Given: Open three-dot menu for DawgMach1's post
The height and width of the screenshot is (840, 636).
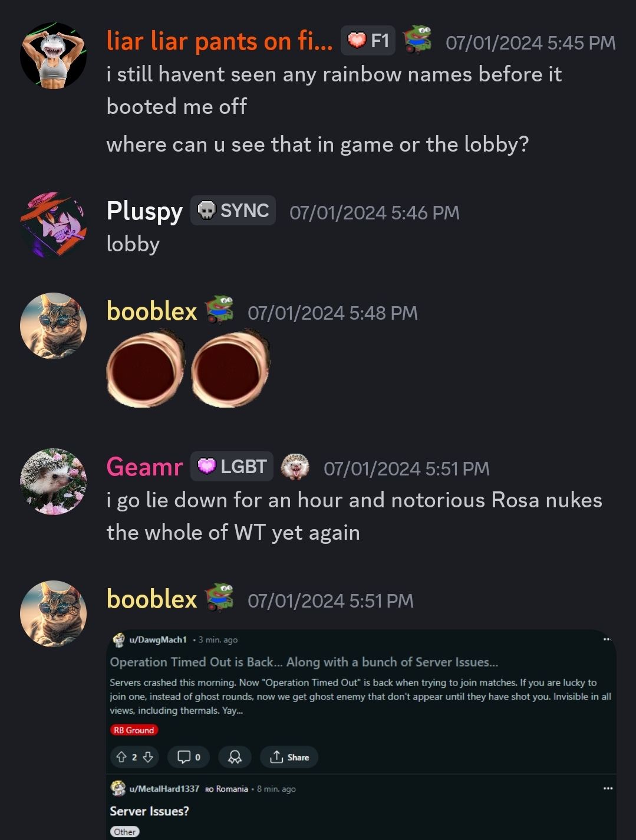Looking at the screenshot, I should 607,639.
